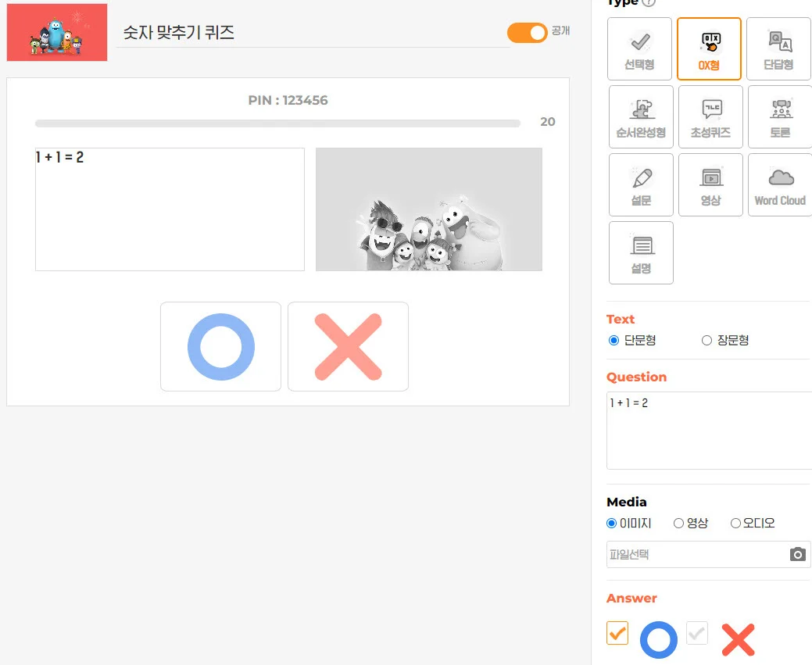Screen dimensions: 812x665
Task: Select the 설명 question type
Action: (x=641, y=252)
